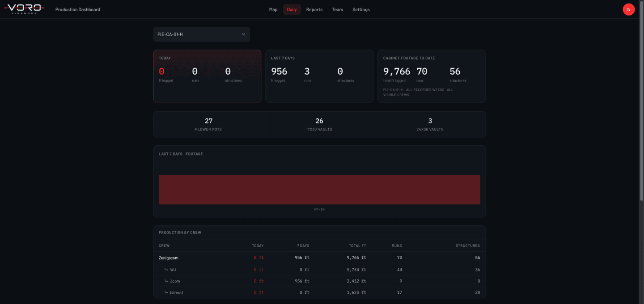This screenshot has height=304, width=644.
Task: Select the (direct) sub-crew row
Action: (x=319, y=292)
